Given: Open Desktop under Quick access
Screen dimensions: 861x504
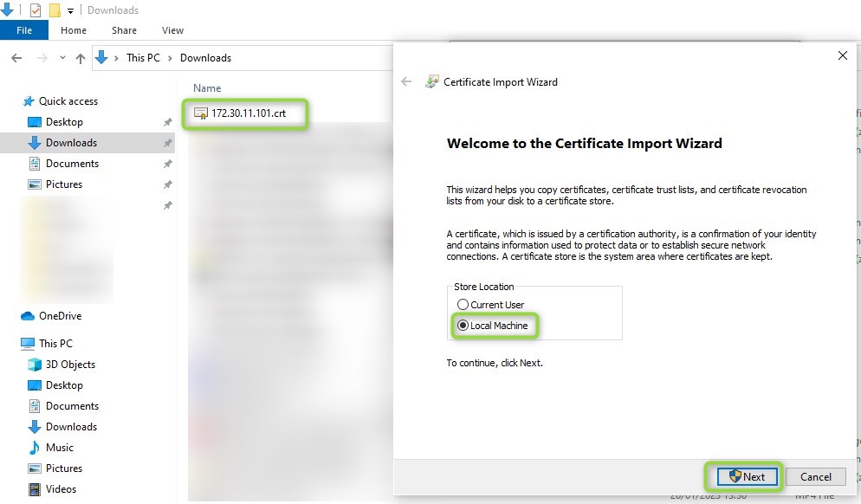Looking at the screenshot, I should tap(64, 122).
